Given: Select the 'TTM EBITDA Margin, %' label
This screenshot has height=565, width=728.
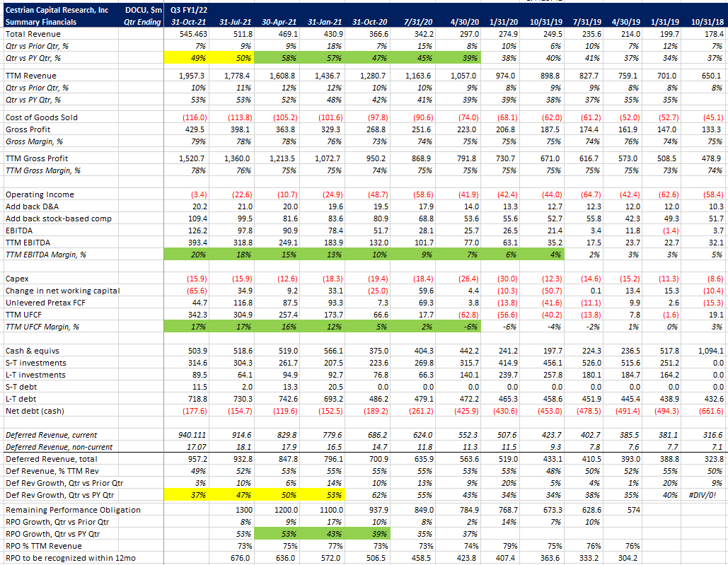Looking at the screenshot, I should coord(46,255).
